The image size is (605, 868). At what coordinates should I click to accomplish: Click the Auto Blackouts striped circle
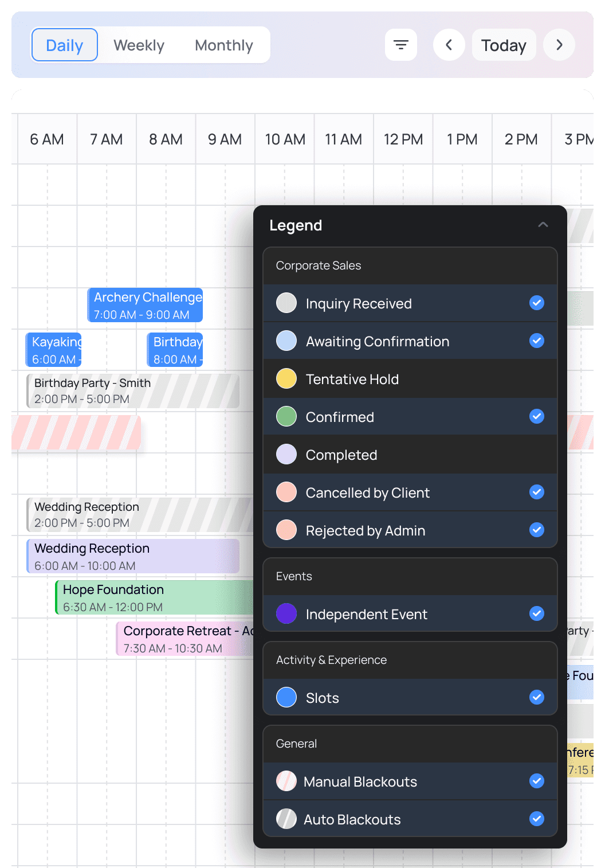pyautogui.click(x=286, y=819)
